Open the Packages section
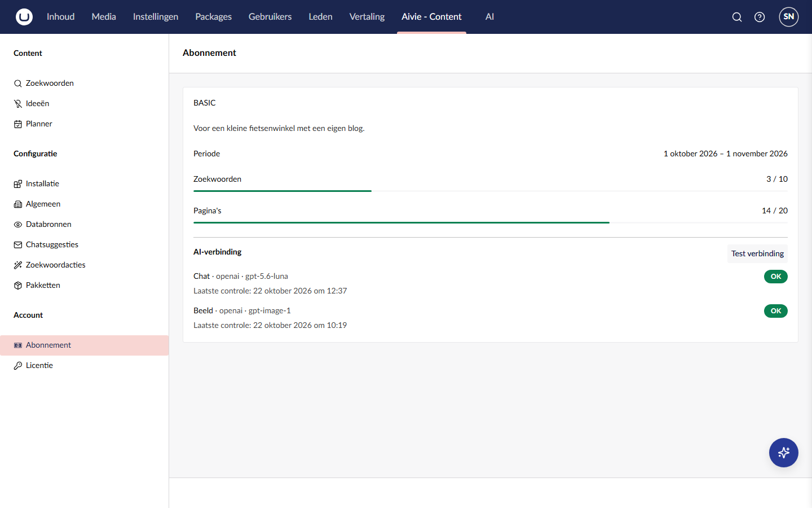Viewport: 812px width, 508px height. point(213,17)
